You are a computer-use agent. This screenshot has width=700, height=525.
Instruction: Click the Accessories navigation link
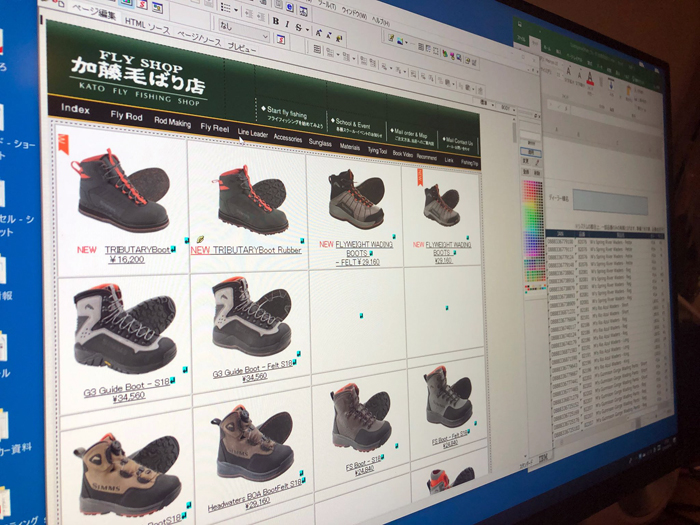pyautogui.click(x=288, y=138)
